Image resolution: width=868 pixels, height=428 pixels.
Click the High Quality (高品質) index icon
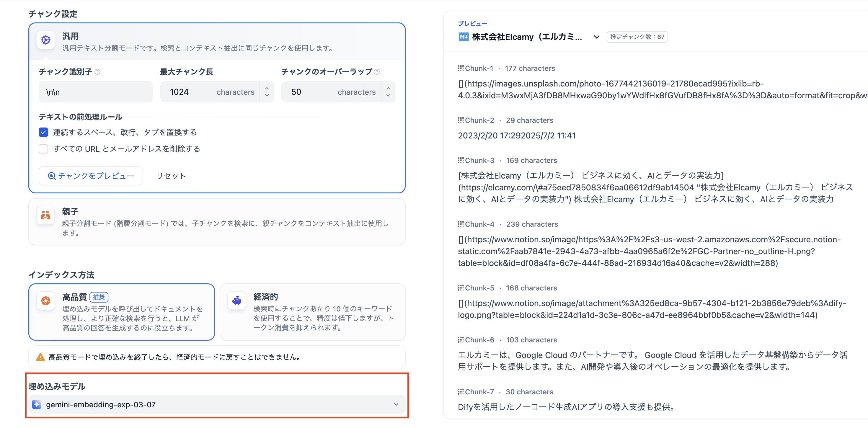tap(45, 300)
